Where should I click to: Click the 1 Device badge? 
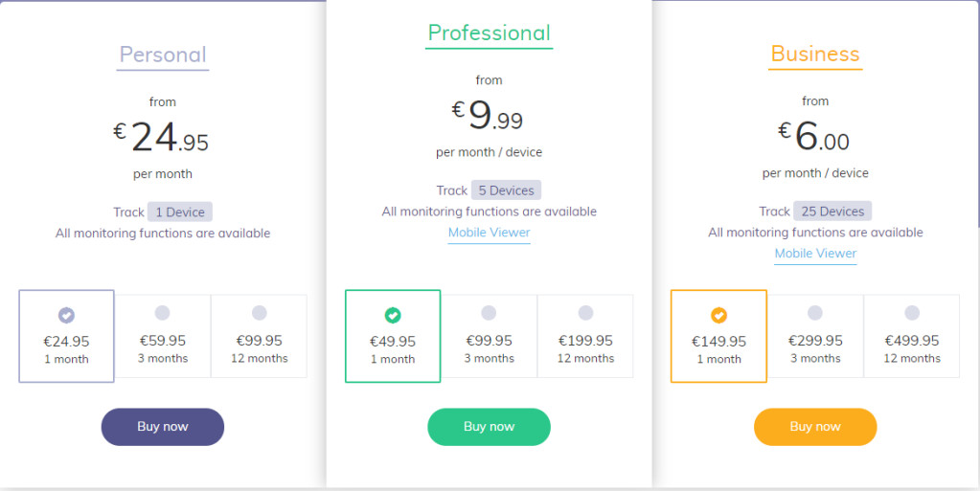tap(180, 212)
